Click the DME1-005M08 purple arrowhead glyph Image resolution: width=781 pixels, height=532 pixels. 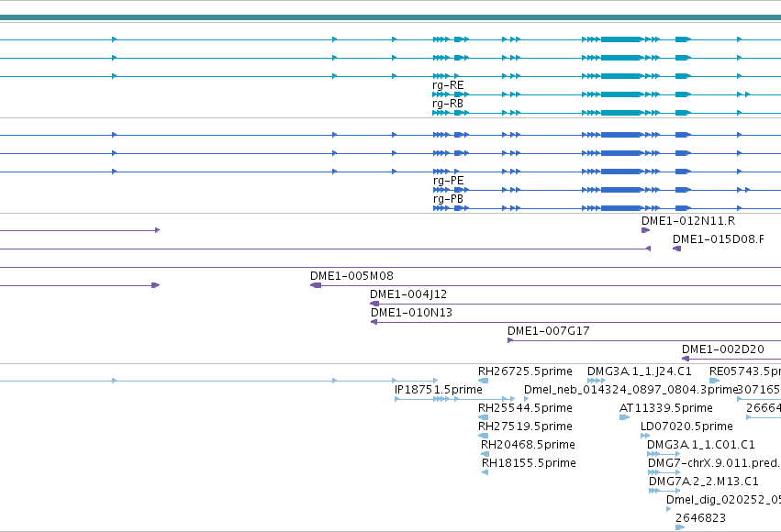316,285
